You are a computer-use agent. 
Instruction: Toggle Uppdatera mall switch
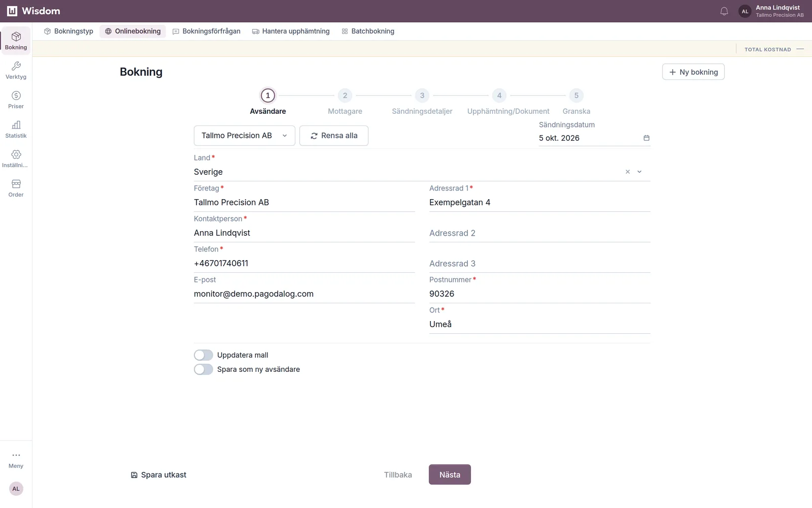click(x=204, y=355)
